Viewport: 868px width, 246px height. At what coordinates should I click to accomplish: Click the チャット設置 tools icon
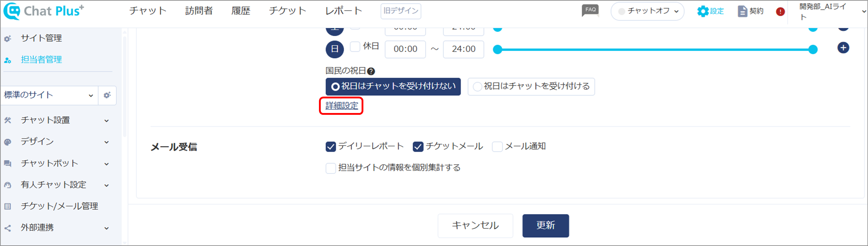point(8,120)
